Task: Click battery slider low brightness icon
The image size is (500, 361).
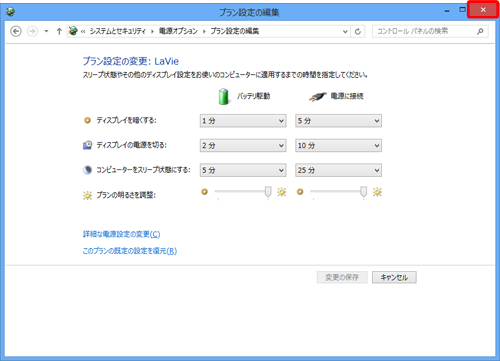Action: (204, 192)
